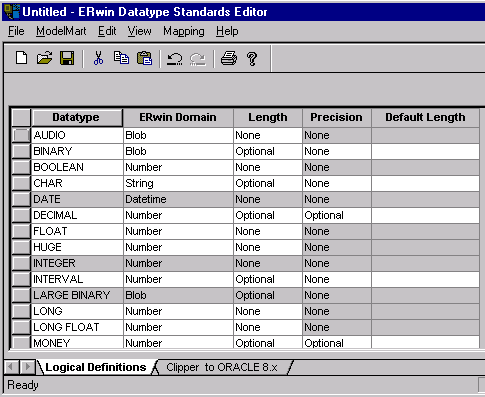Screen dimensions: 485x397
Task: Select the row header for DECIMAL
Action: (21, 215)
